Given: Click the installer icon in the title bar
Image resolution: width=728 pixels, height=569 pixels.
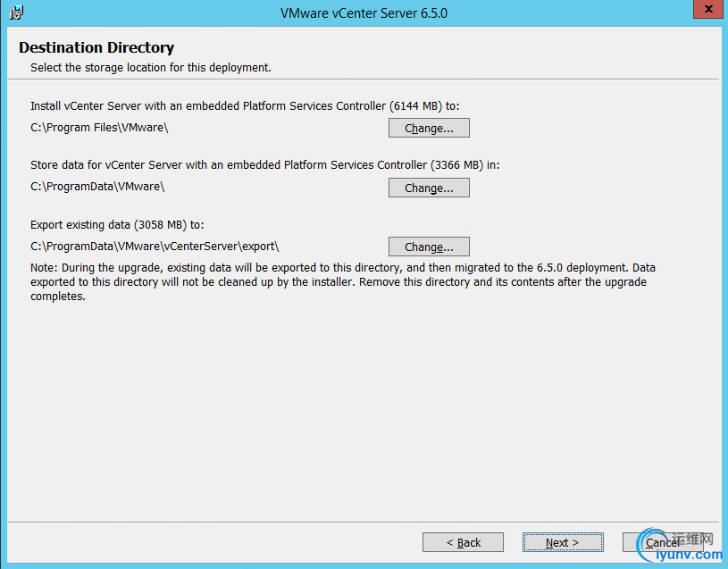Looking at the screenshot, I should [x=17, y=13].
